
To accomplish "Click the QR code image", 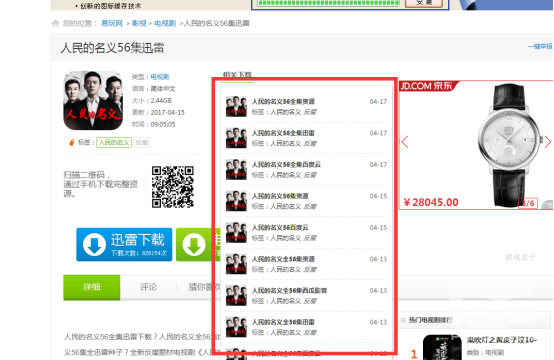I will pos(173,187).
